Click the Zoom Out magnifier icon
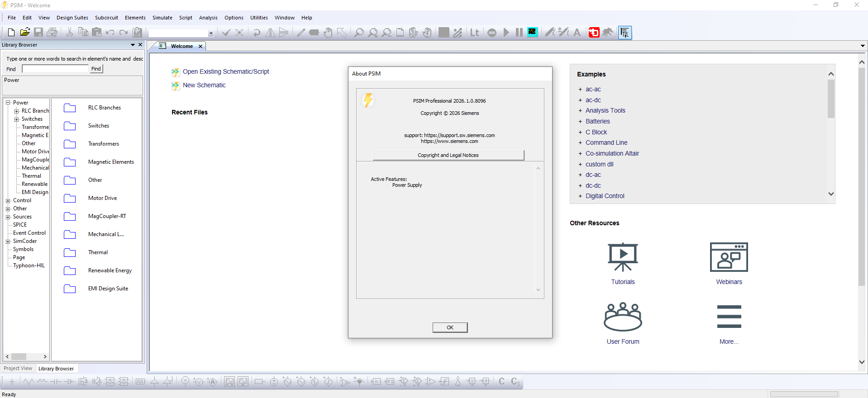This screenshot has height=398, width=868. coord(386,32)
